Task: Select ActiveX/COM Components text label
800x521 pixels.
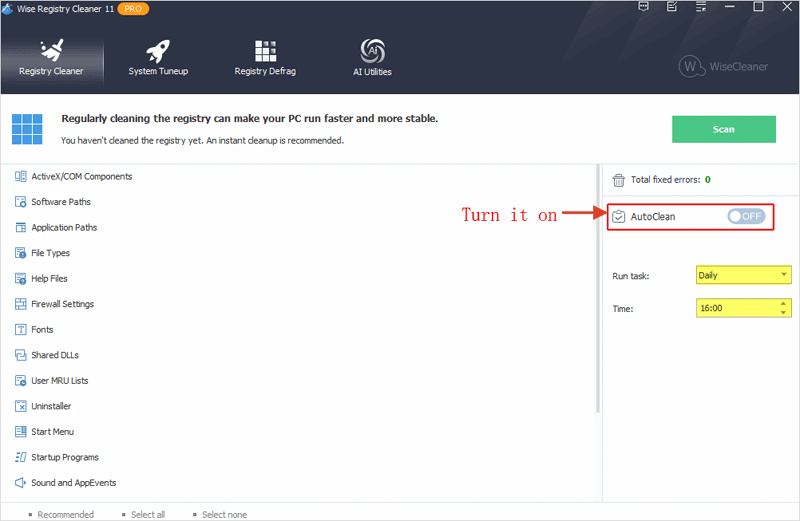Action: tap(82, 177)
